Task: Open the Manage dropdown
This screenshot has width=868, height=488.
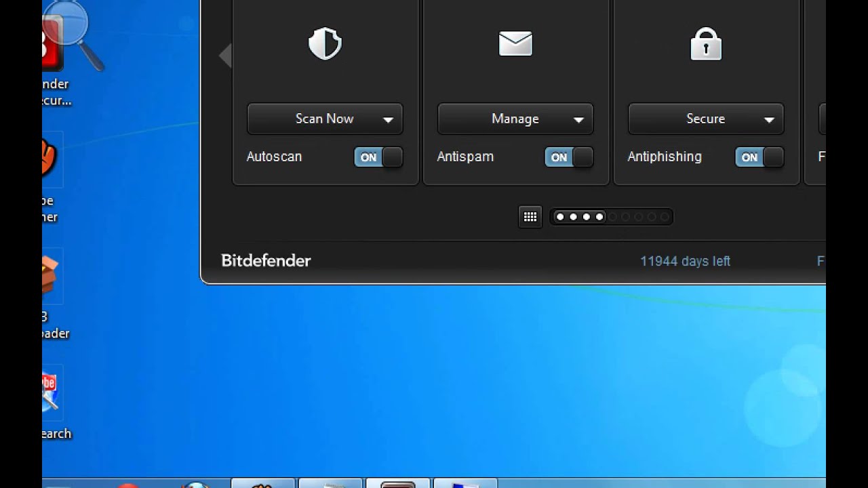Action: (x=515, y=119)
